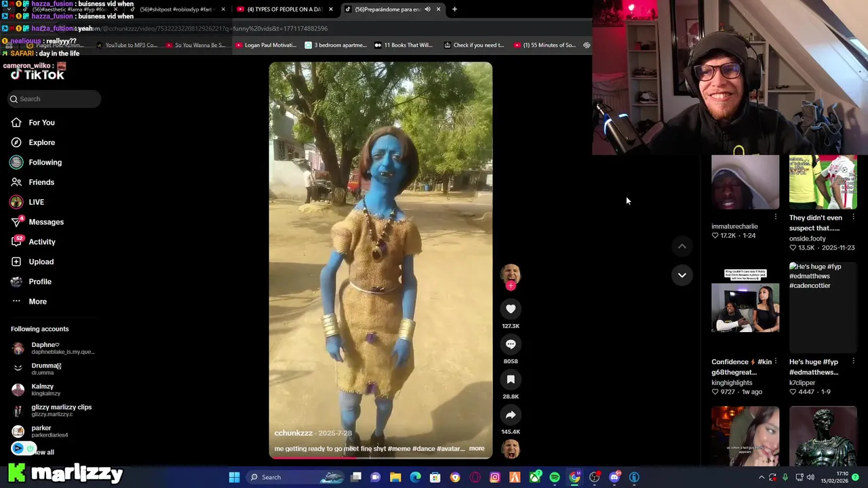Image resolution: width=868 pixels, height=488 pixels.
Task: Bookmark the video to favorites
Action: pos(511,380)
